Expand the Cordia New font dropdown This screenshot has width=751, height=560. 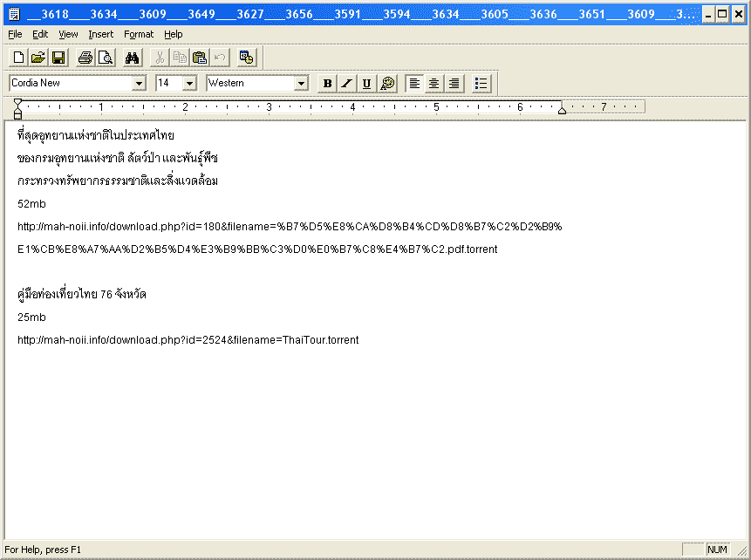click(x=139, y=83)
